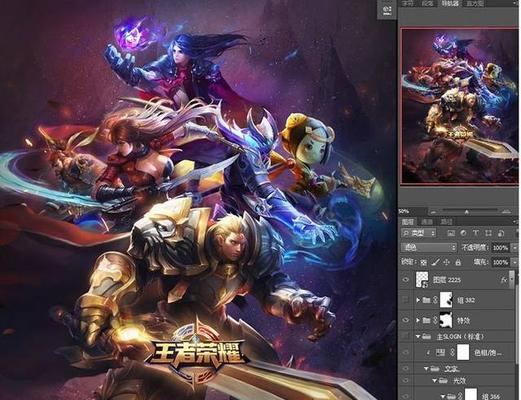Toggle visibility of 色相/饱 adjustment layer
Screen dimensions: 521x400
[406, 352]
